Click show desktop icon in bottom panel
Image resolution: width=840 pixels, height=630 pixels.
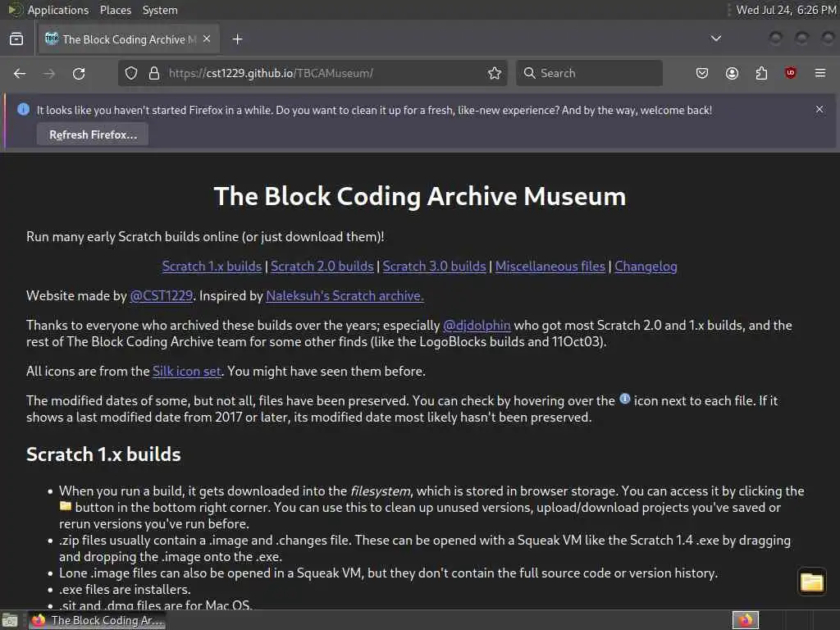point(10,620)
